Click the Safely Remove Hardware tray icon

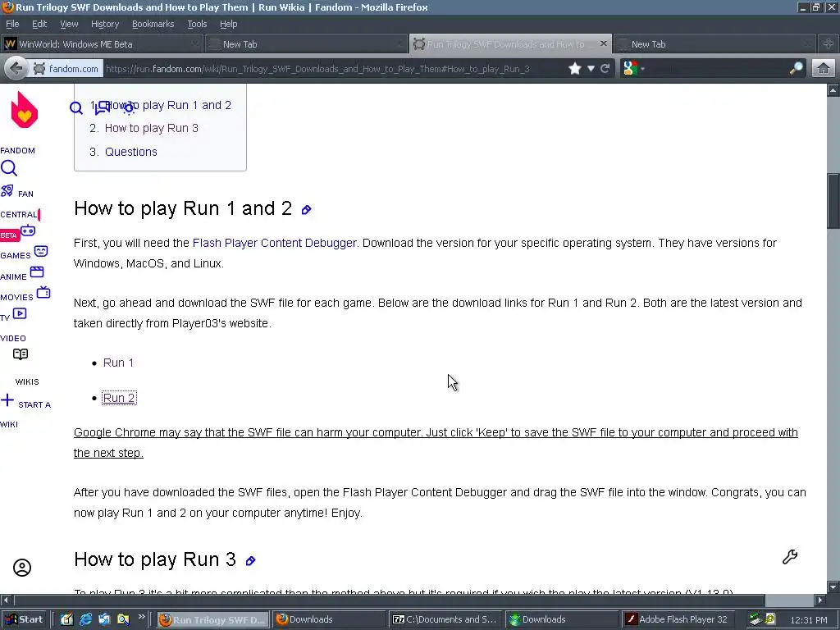755,619
